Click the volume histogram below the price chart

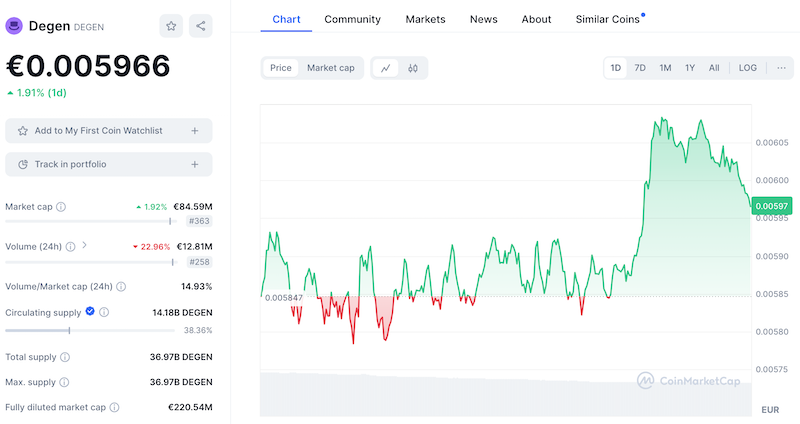coord(506,394)
